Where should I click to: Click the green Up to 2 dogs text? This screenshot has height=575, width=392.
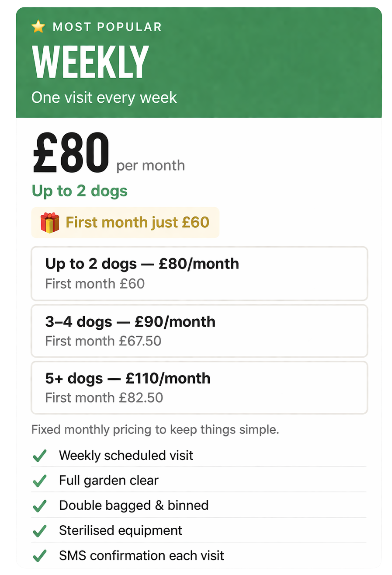coord(80,191)
